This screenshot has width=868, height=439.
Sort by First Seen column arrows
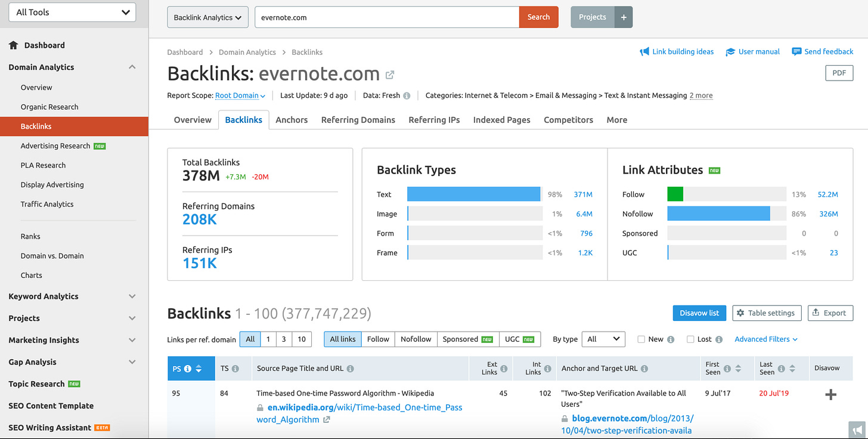tap(738, 369)
